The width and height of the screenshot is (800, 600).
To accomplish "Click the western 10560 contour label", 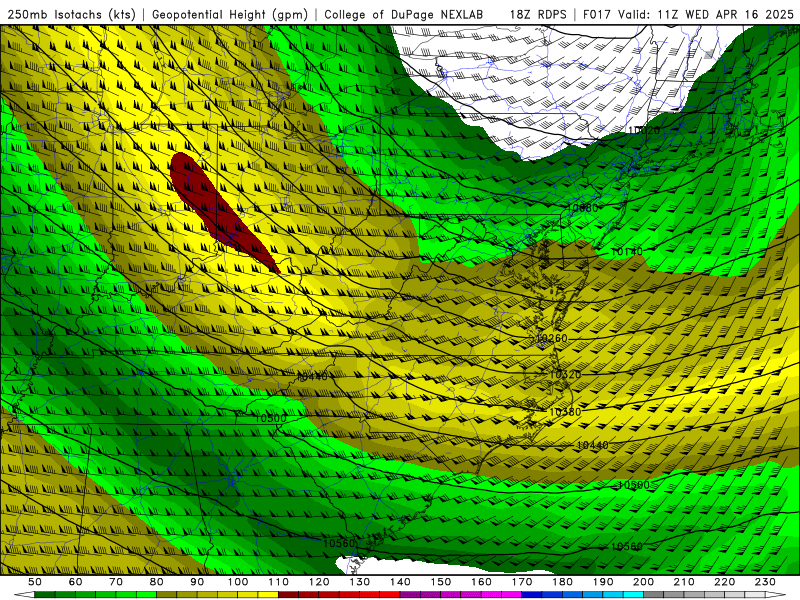I will [x=339, y=543].
